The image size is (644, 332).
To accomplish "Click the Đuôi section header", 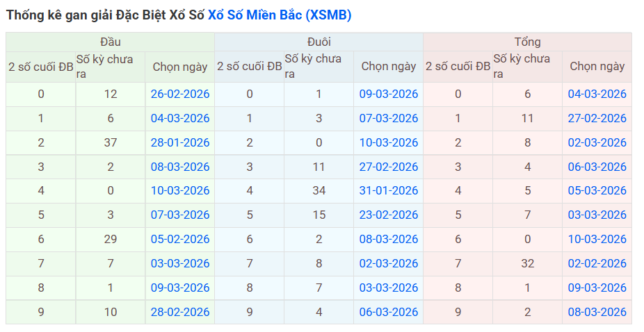I will [319, 42].
